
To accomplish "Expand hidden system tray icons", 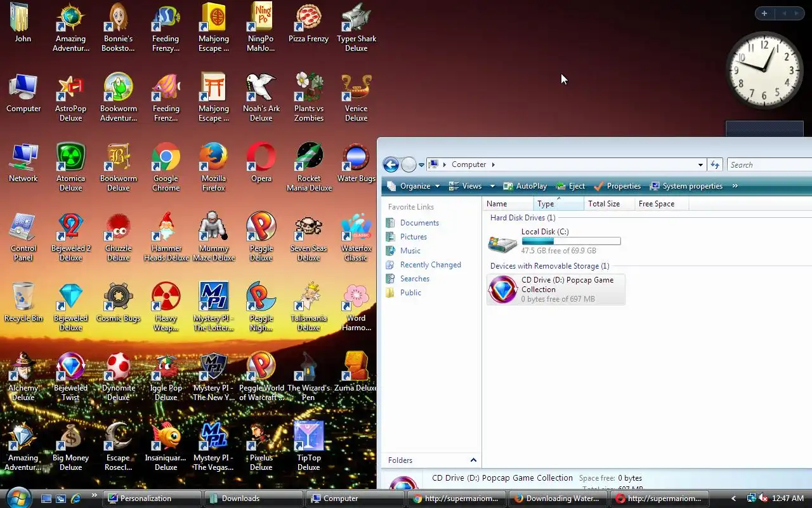I will pos(734,498).
